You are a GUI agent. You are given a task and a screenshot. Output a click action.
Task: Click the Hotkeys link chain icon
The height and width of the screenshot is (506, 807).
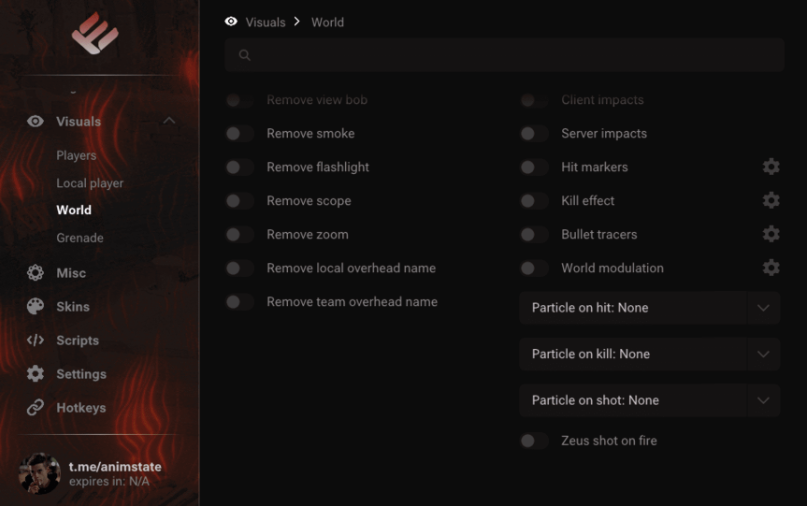35,407
